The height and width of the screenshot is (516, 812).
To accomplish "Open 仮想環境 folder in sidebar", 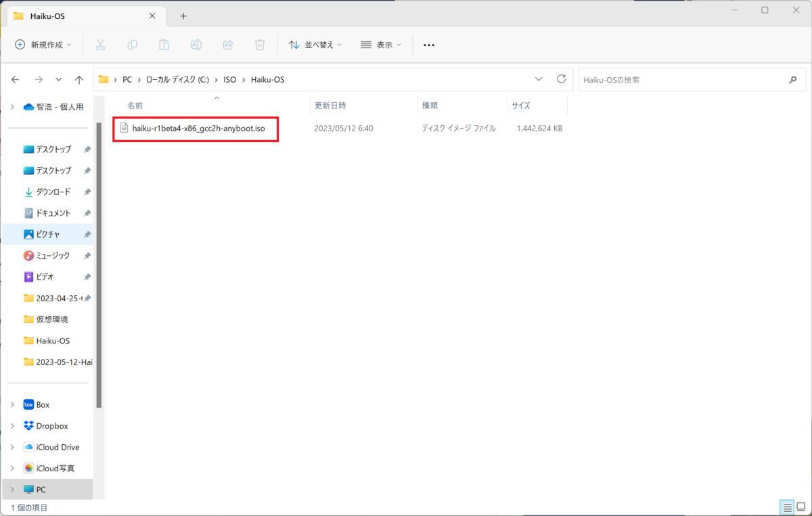I will coord(52,319).
